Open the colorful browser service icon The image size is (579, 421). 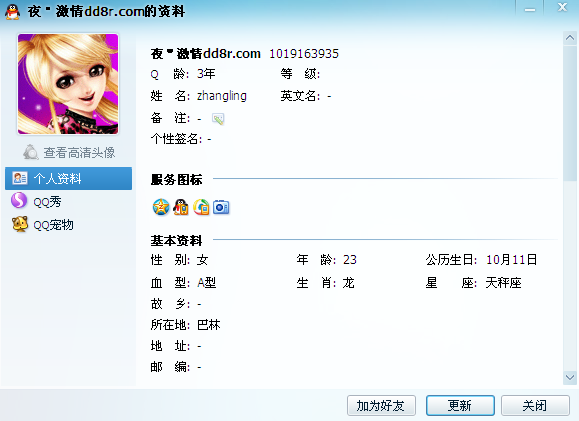tap(201, 207)
